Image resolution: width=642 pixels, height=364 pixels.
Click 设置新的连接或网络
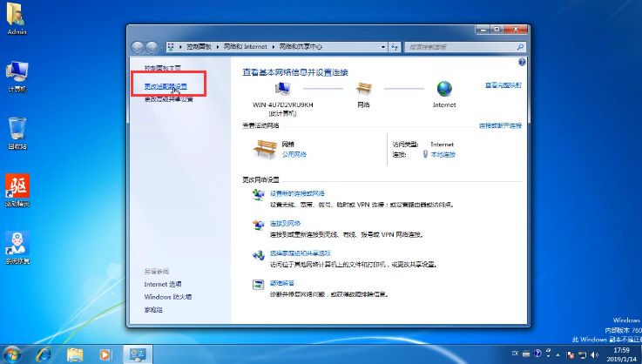coord(297,193)
